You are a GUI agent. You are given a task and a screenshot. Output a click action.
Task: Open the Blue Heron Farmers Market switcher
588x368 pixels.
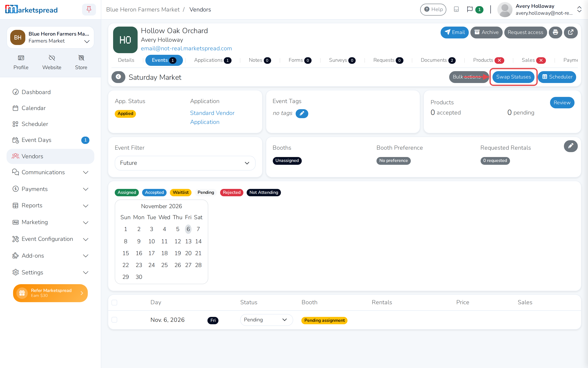click(x=51, y=37)
